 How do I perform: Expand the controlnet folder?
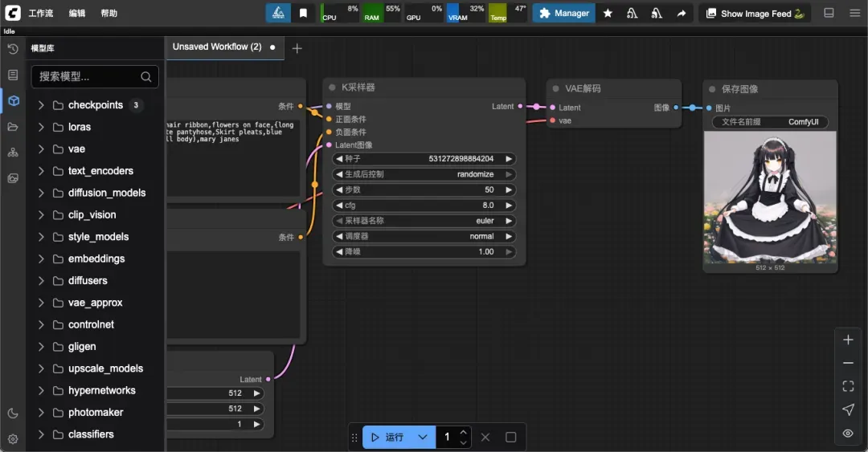click(40, 325)
